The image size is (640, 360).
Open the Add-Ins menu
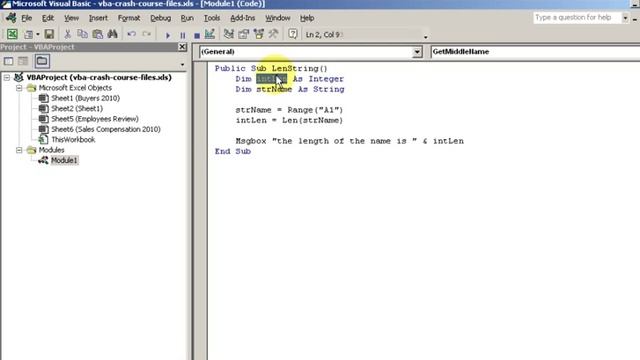[242, 18]
